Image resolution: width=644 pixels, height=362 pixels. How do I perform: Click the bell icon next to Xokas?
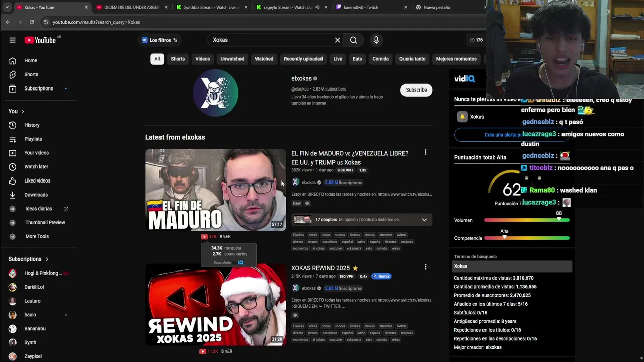[x=462, y=117]
